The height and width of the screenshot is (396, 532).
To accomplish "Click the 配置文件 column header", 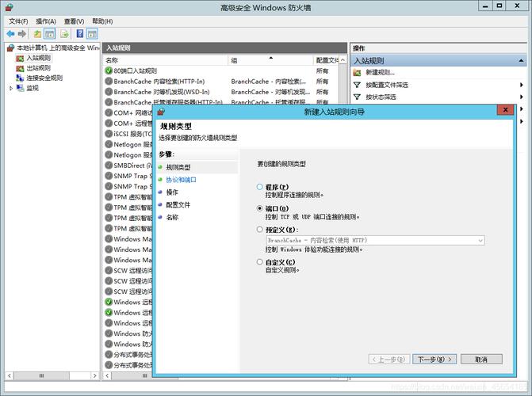I will pyautogui.click(x=327, y=60).
